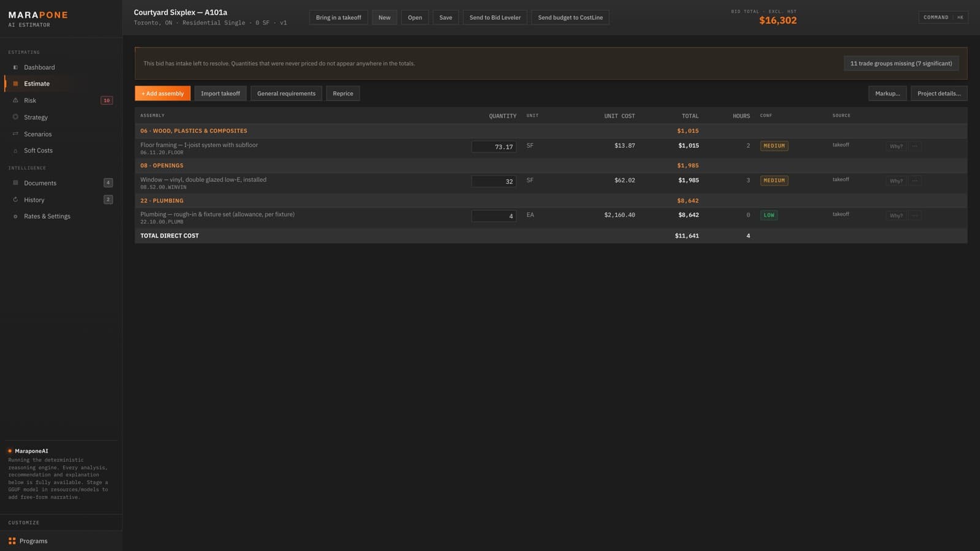The image size is (980, 551).
Task: Click the Documents sidebar icon
Action: (x=15, y=183)
